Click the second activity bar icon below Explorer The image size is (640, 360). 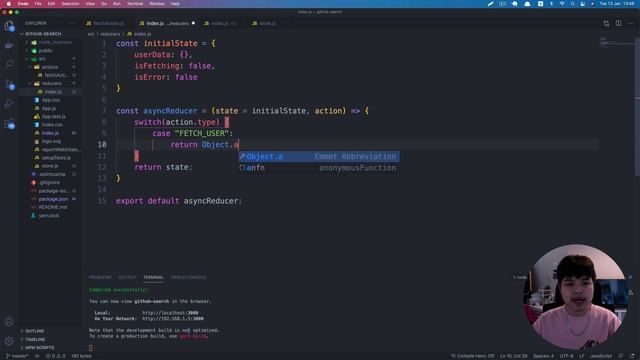click(9, 45)
